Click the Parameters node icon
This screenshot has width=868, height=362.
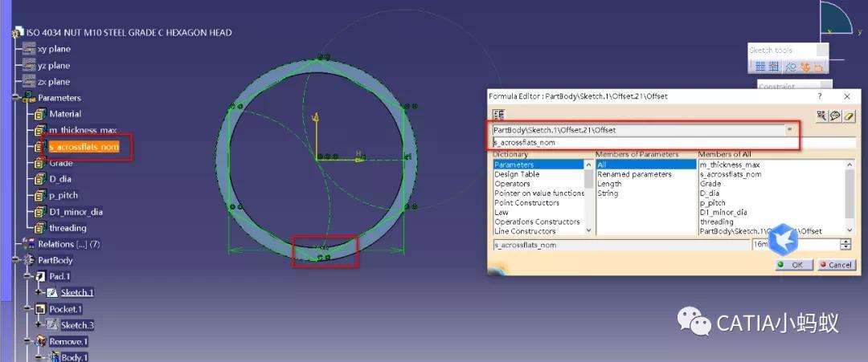(29, 98)
